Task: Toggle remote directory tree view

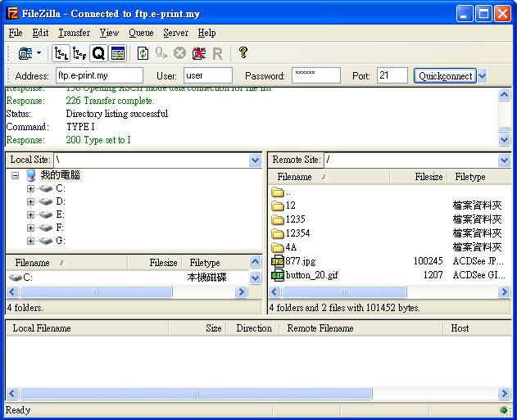Action: click(79, 53)
